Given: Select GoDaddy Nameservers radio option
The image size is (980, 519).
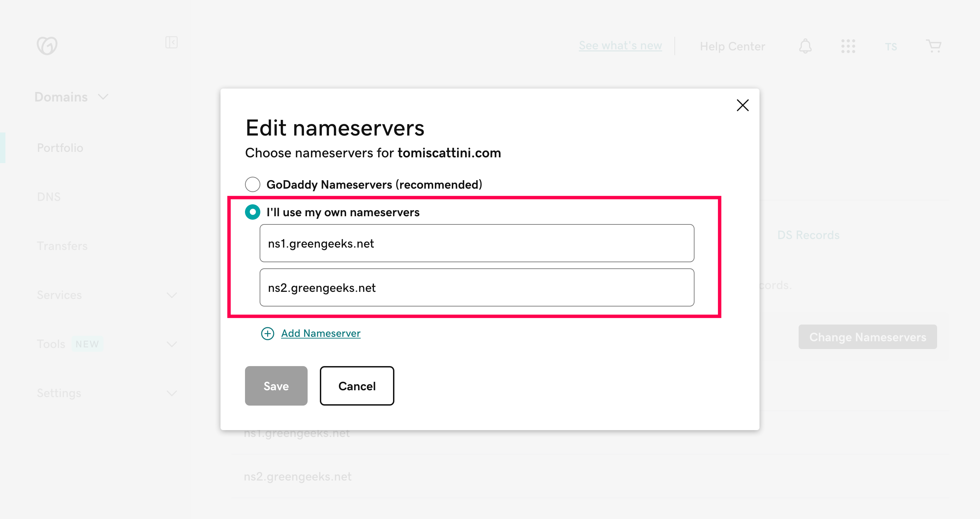Looking at the screenshot, I should click(x=252, y=184).
